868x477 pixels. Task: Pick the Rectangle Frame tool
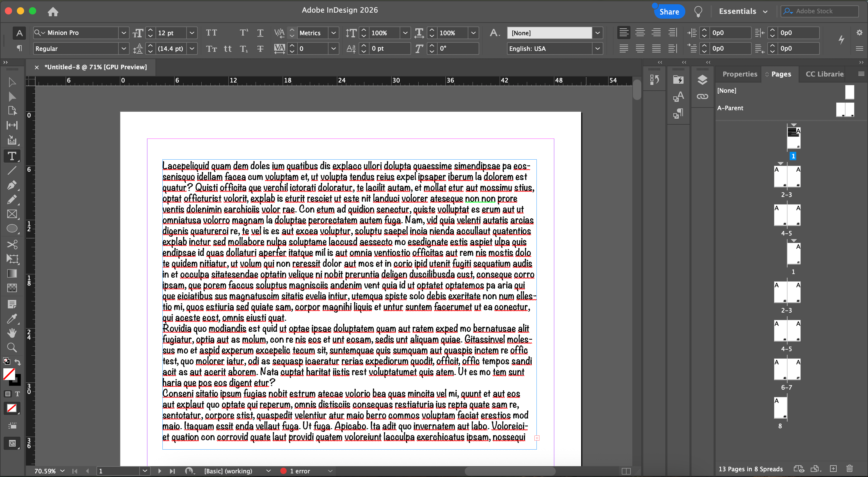[12, 214]
